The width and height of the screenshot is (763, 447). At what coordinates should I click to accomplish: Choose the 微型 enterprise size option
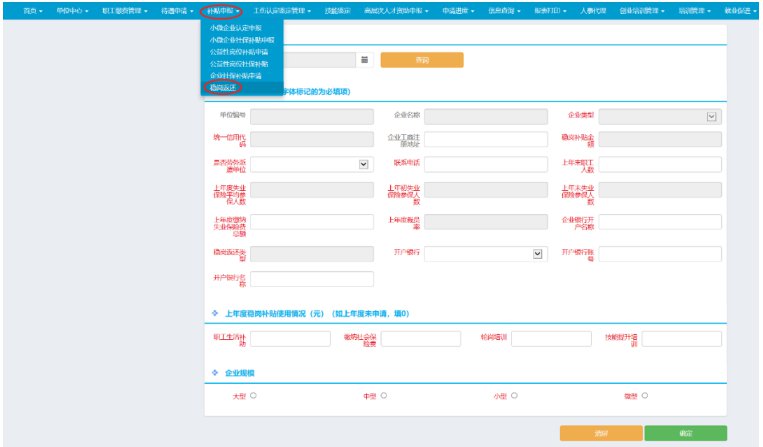click(645, 395)
